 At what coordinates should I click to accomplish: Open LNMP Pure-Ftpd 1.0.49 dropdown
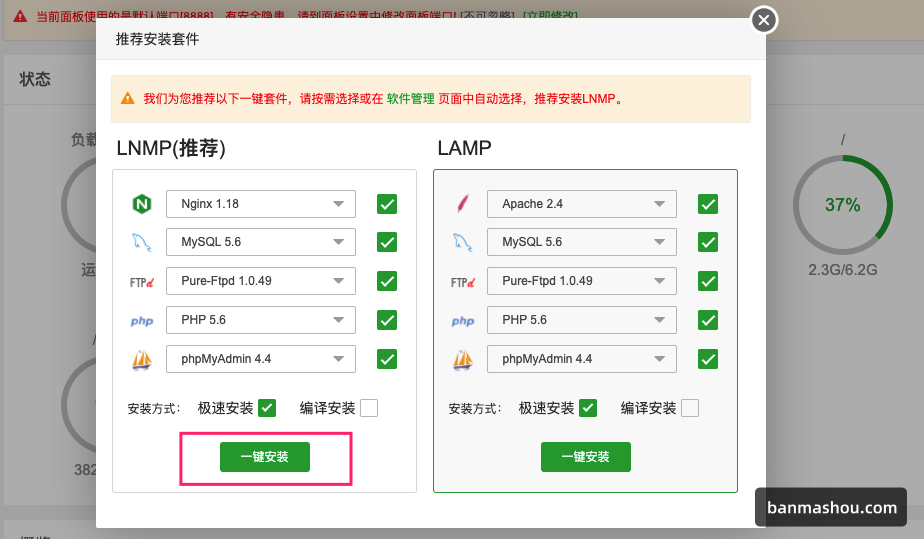click(260, 281)
